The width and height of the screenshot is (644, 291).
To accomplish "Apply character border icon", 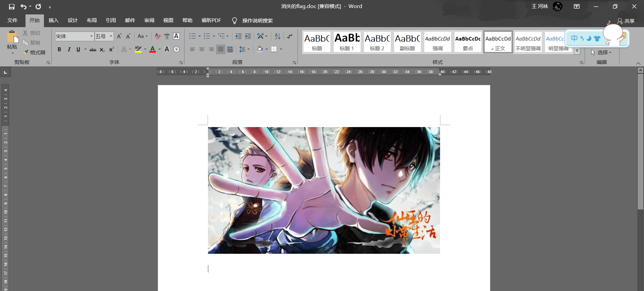I will point(176,36).
